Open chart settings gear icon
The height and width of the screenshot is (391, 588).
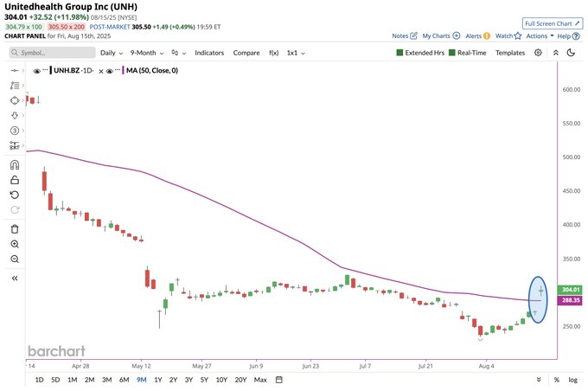click(x=538, y=53)
